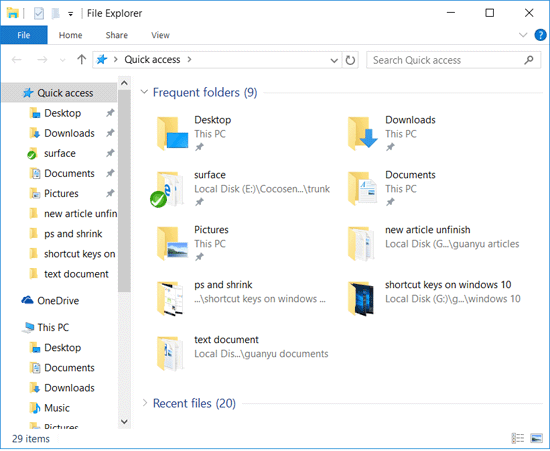Select pinned Desktop under Quick access in sidebar
Viewport: 550px width, 451px height.
pos(62,113)
